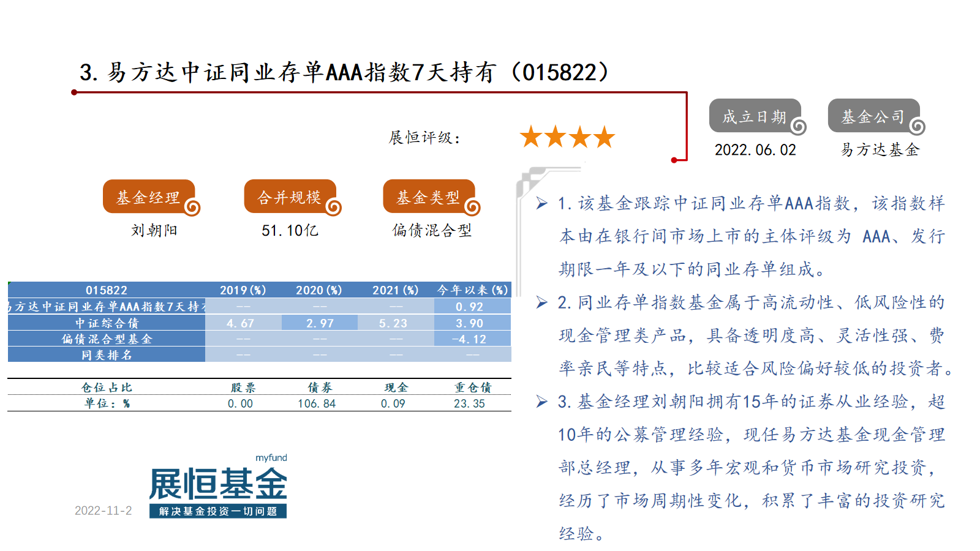Screen dimensions: 980x551
Task: Select the fund size 51.10亿
Action: click(290, 230)
